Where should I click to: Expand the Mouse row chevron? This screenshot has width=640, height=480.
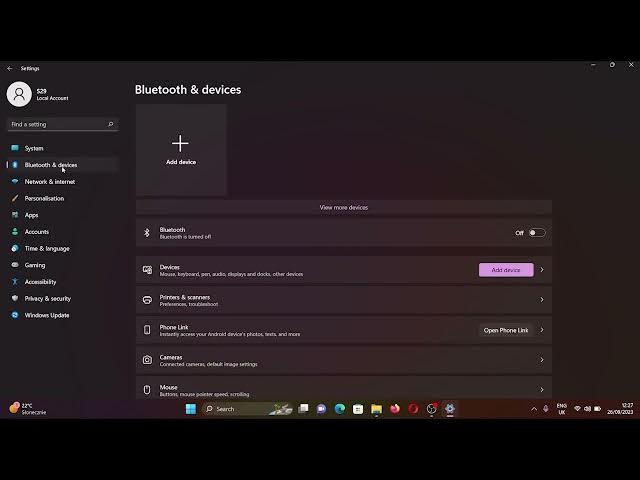[x=542, y=390]
